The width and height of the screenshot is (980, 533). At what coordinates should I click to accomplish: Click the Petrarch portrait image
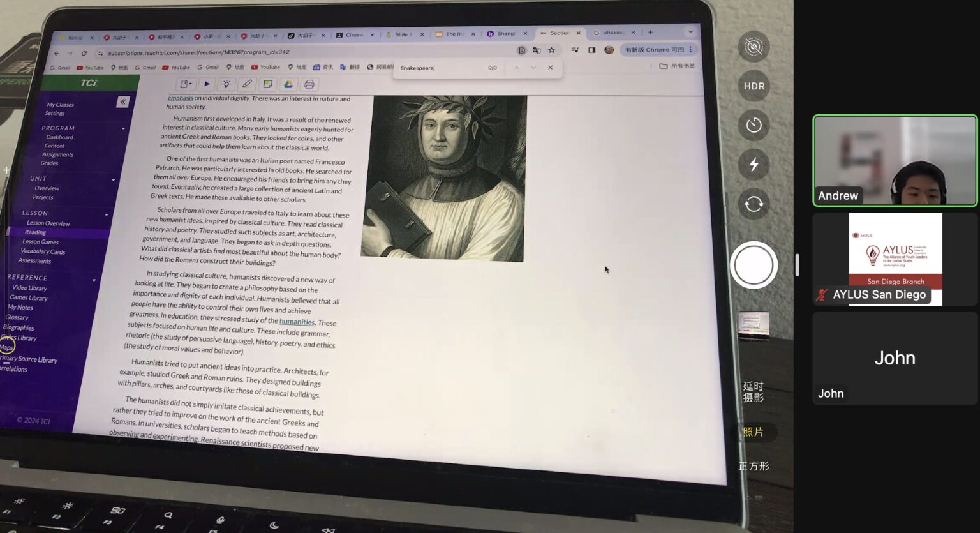pos(444,178)
